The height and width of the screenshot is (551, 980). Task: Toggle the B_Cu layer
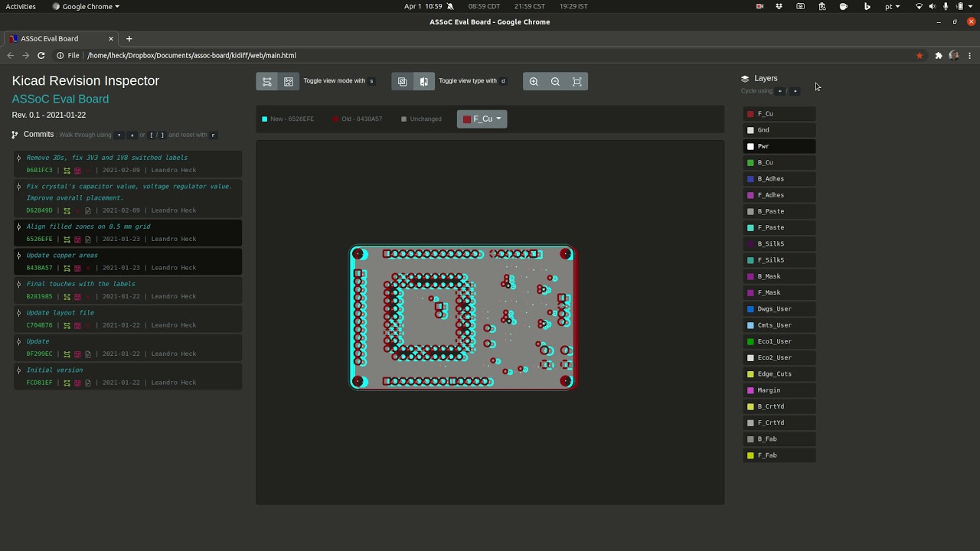tap(779, 162)
